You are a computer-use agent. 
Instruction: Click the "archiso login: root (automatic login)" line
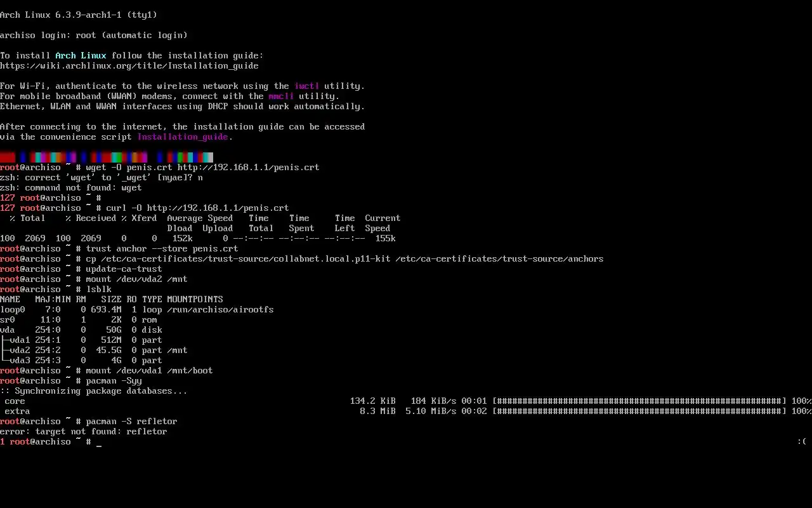point(94,35)
